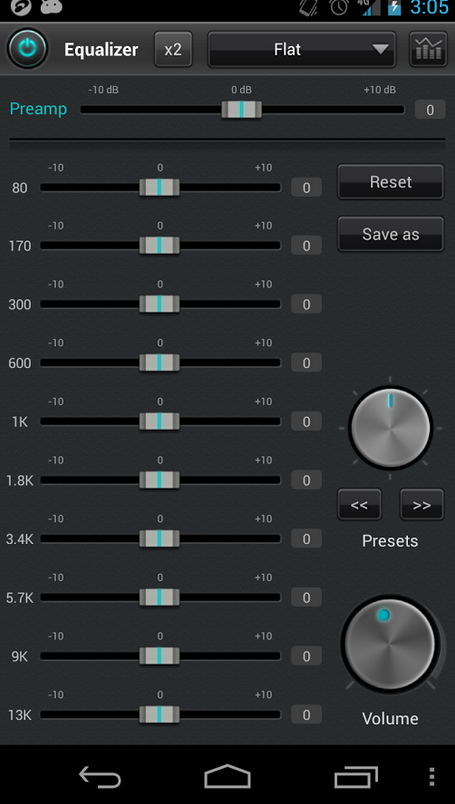Open the Flat preset dropdown
Viewport: 455px width, 804px height.
coord(302,50)
